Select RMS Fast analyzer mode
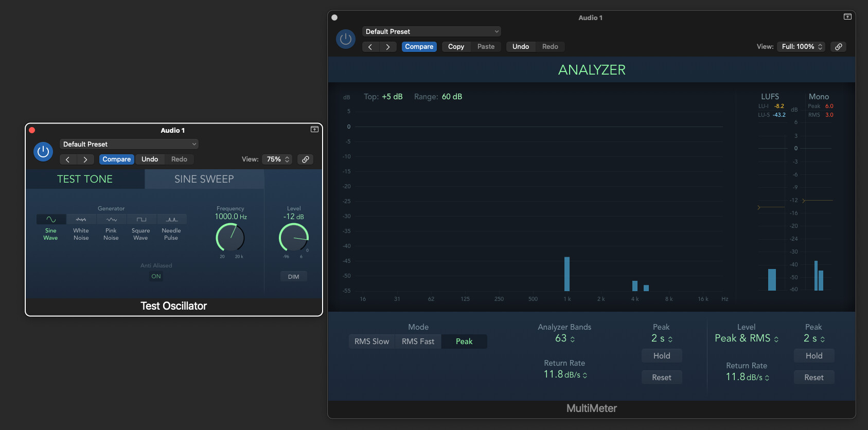This screenshot has height=430, width=868. tap(418, 342)
